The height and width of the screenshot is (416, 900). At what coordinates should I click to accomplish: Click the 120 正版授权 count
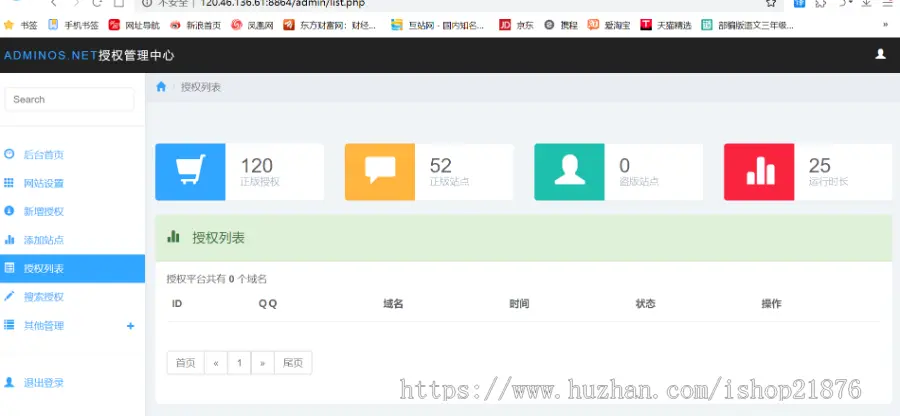257,166
